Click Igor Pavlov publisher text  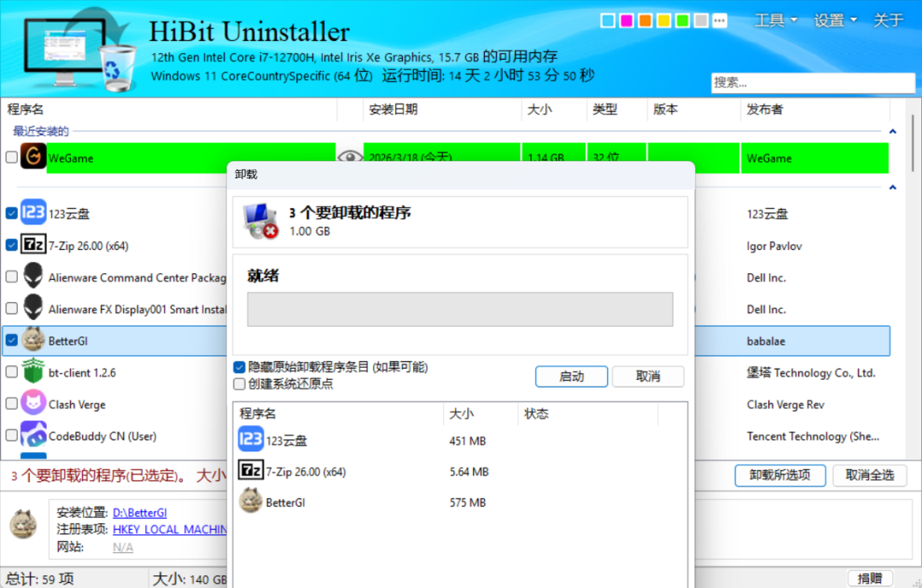click(x=773, y=247)
